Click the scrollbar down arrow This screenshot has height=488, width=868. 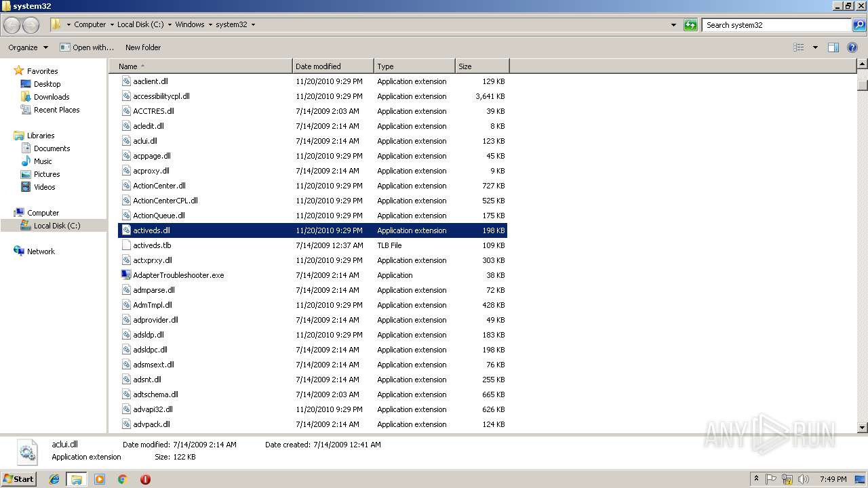(862, 428)
